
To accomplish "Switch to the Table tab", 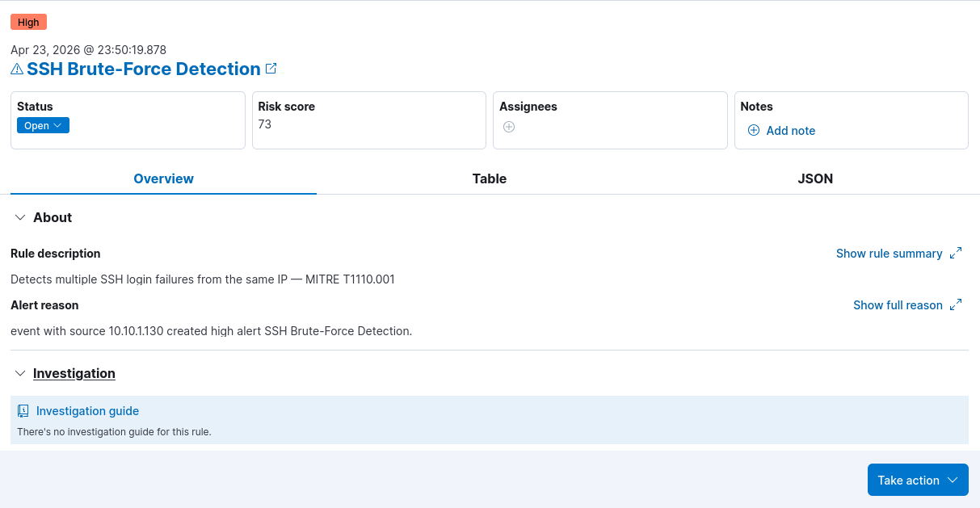I will [490, 178].
